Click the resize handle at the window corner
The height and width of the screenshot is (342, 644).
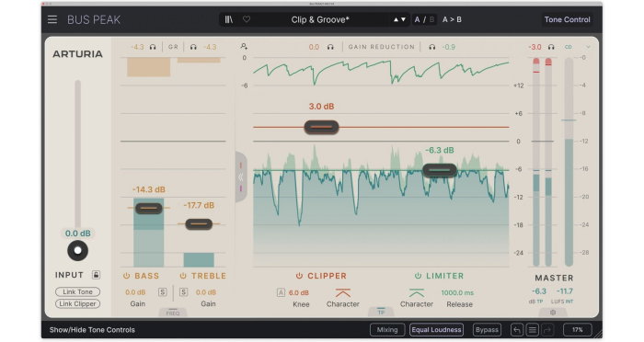coord(598,334)
